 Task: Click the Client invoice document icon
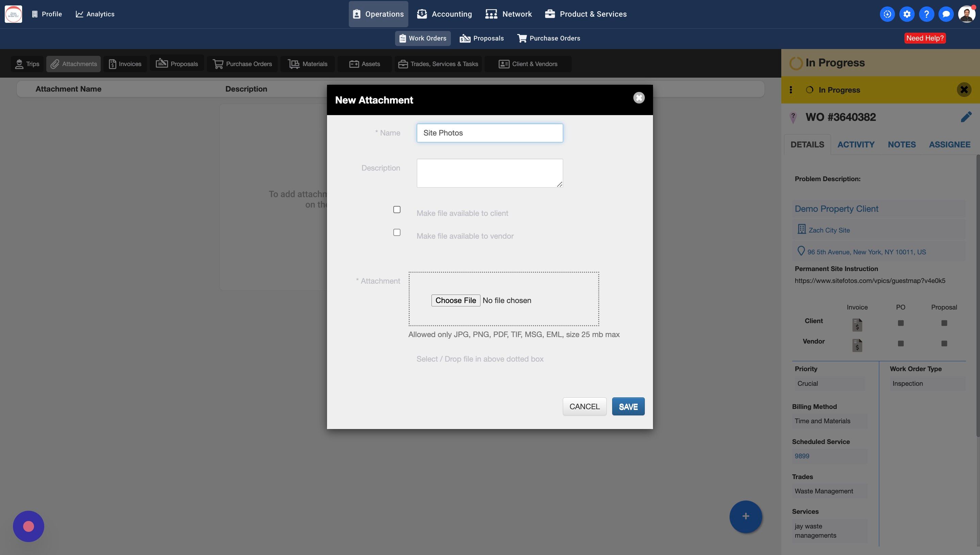[x=857, y=324]
